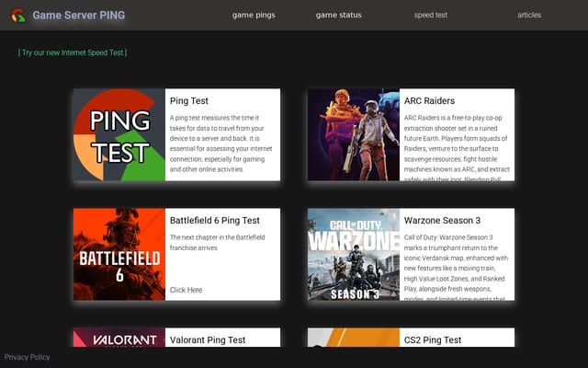
Task: Click the Game Server PING logo icon
Action: 18,16
